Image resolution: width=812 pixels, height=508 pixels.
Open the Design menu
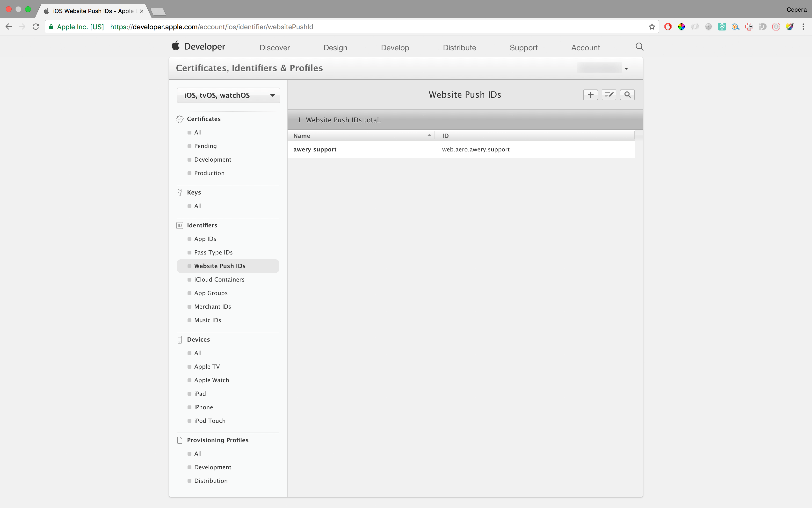[x=335, y=48]
